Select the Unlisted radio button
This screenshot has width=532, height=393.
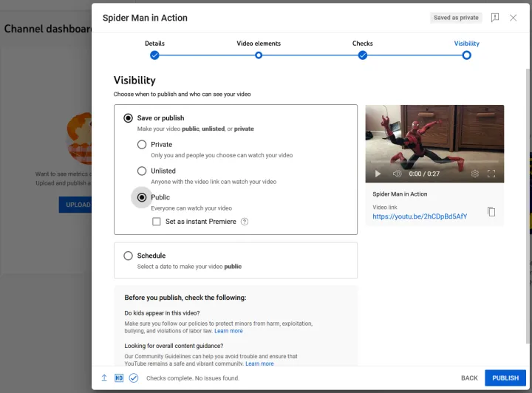142,171
